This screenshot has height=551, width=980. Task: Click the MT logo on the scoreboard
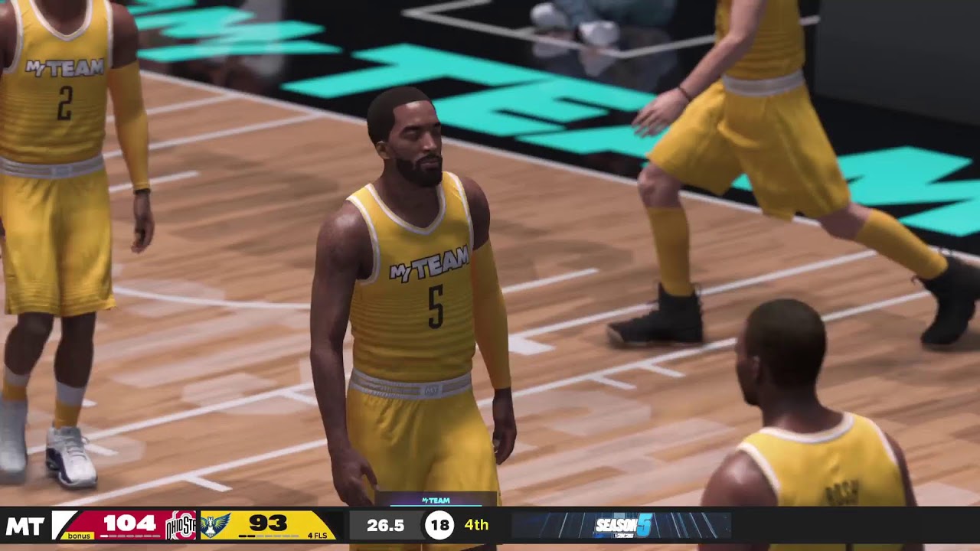(24, 526)
